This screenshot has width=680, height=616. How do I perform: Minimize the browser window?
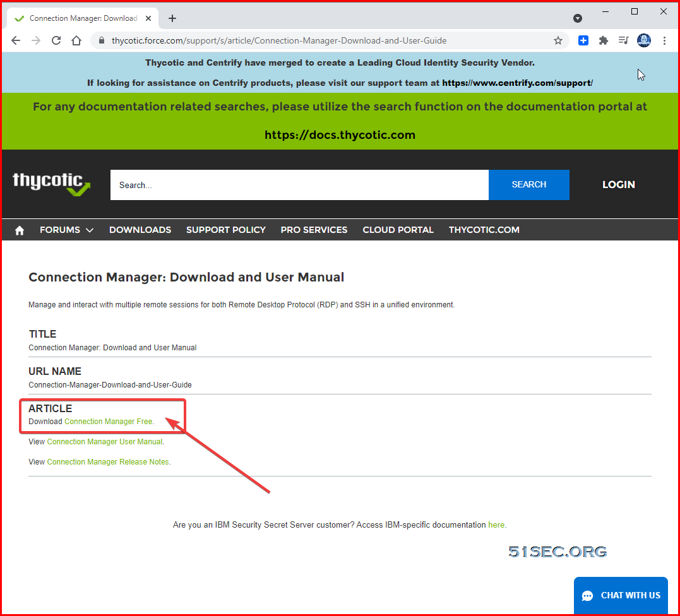pos(605,12)
